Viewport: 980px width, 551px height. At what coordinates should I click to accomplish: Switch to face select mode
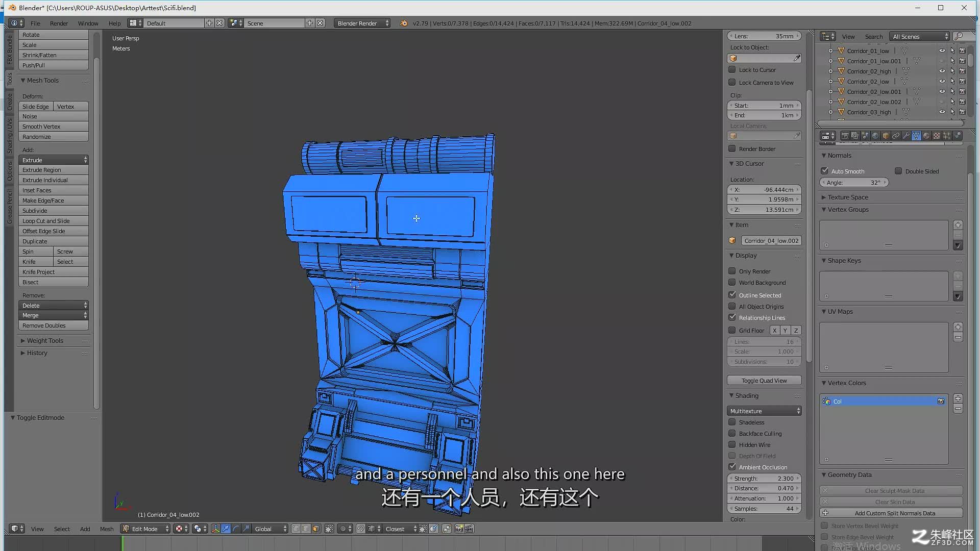point(316,529)
